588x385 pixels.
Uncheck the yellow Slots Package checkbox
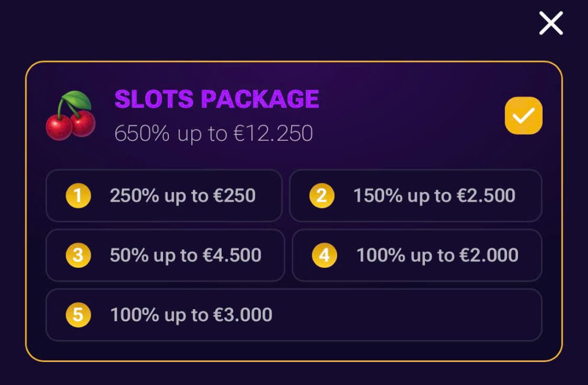523,115
